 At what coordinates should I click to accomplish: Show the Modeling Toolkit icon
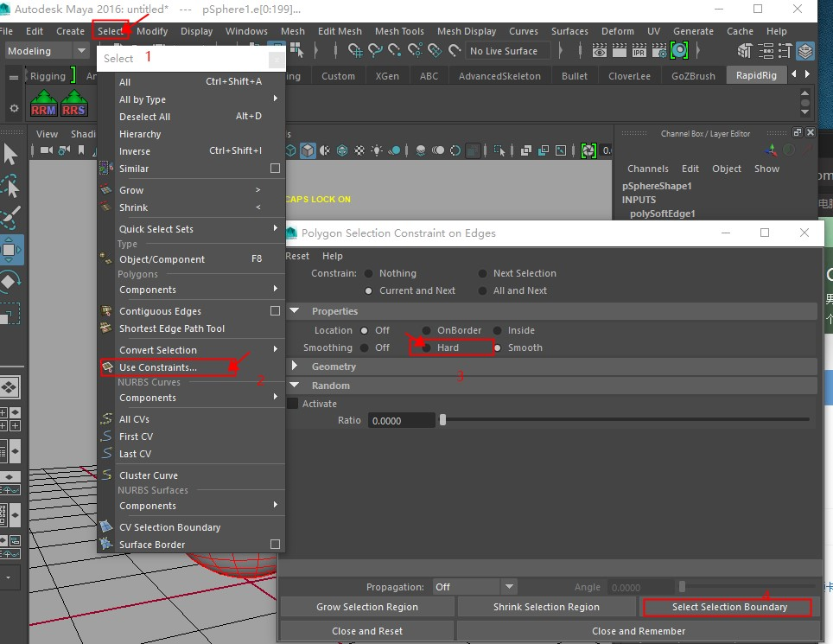point(745,51)
